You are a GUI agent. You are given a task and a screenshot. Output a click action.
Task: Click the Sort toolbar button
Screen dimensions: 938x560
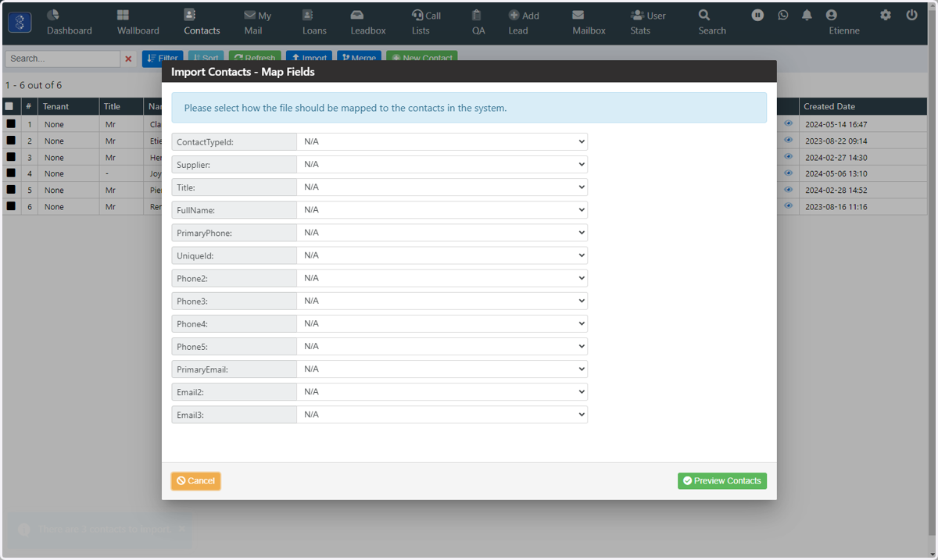[x=206, y=57]
